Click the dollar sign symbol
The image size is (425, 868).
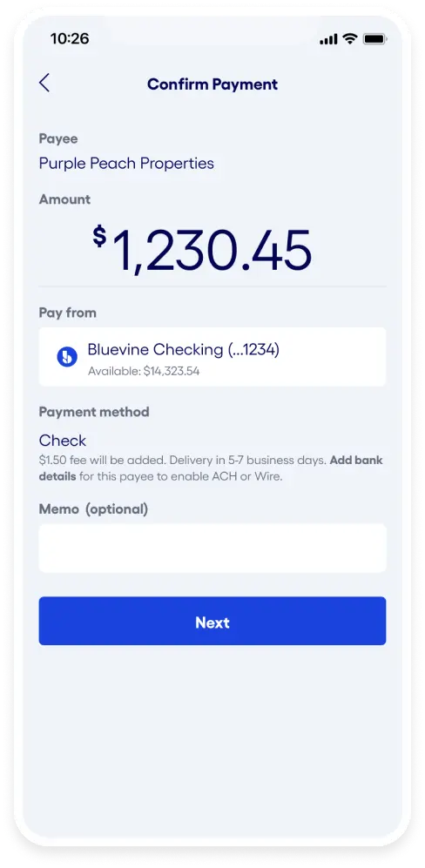pos(99,237)
